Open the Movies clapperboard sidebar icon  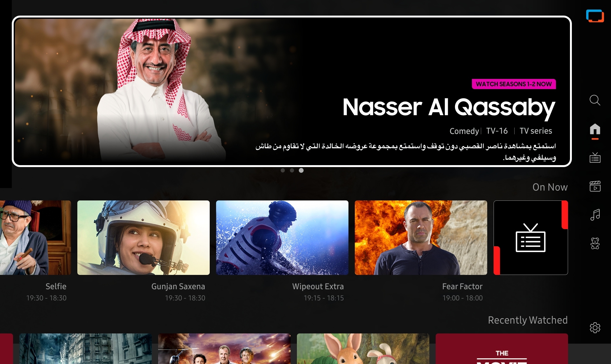pyautogui.click(x=595, y=186)
